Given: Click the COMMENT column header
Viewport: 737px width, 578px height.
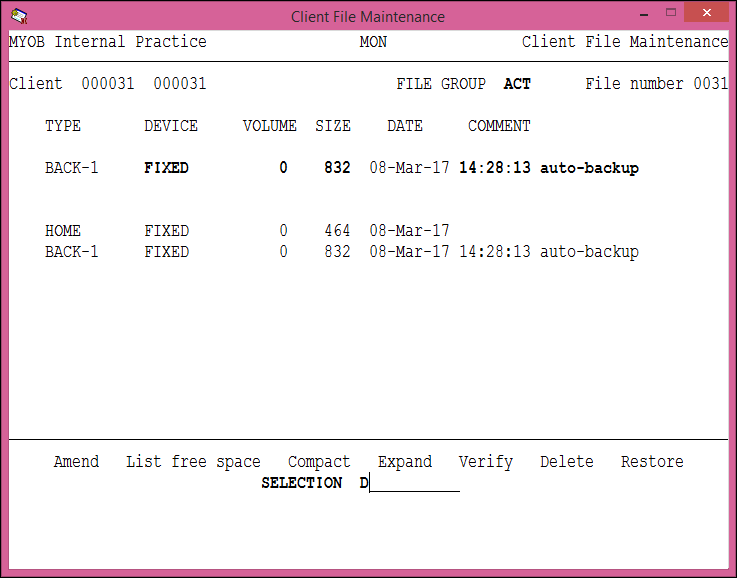Looking at the screenshot, I should click(x=499, y=126).
